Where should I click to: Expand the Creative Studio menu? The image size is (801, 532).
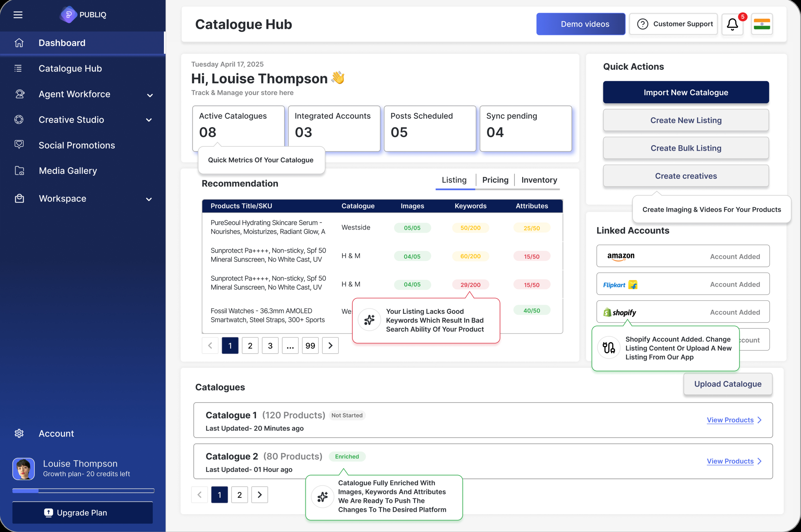149,120
